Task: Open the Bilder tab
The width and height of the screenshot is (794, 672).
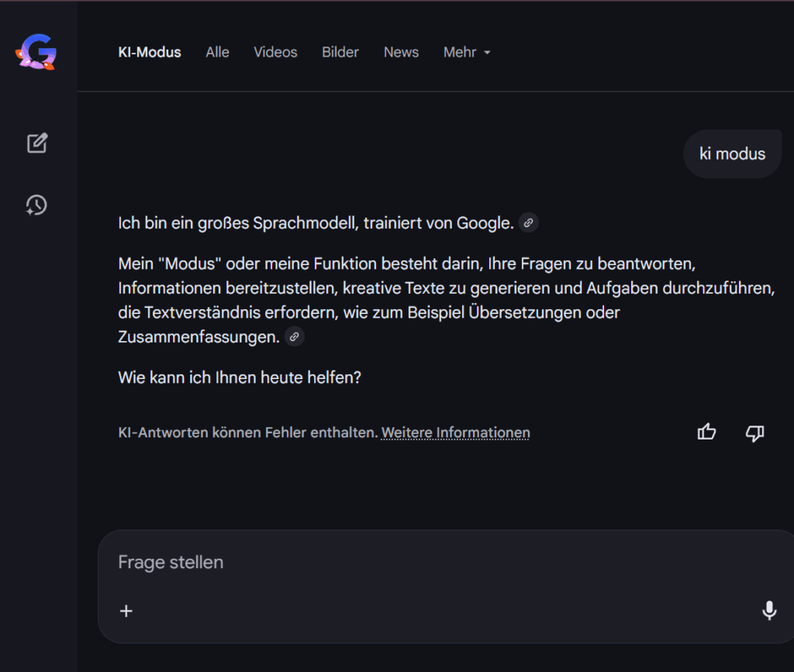Action: pyautogui.click(x=340, y=53)
